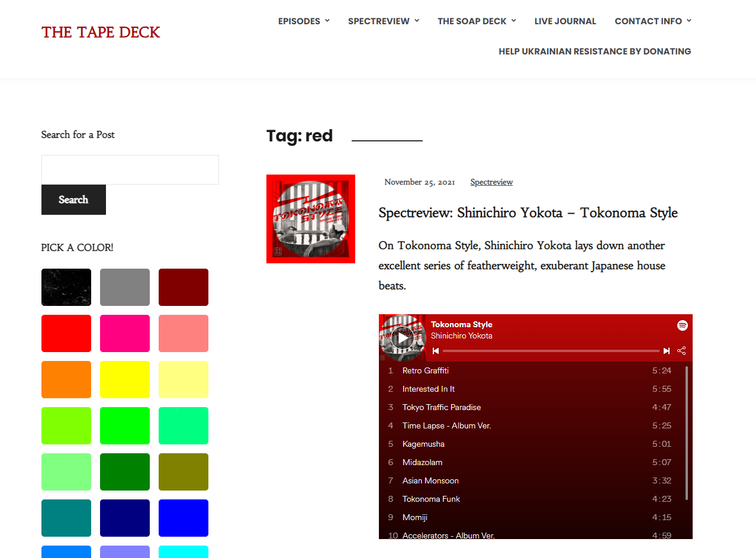This screenshot has width=756, height=558.
Task: Open the red Tokonoma Style post thumbnail
Action: (311, 219)
